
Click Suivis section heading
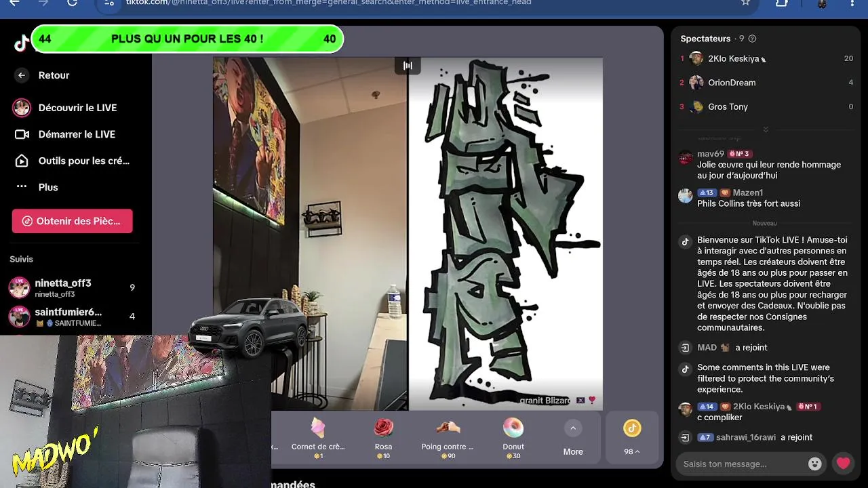point(21,260)
